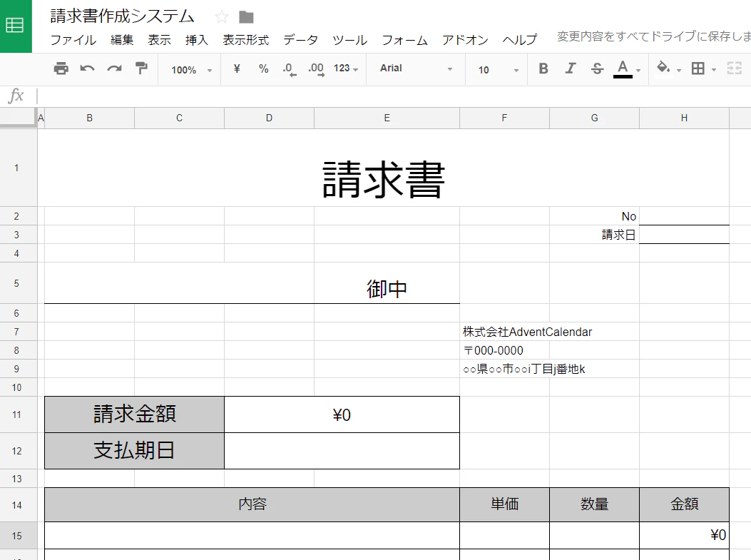Click the document title 請求書作成システム
Screen dimensions: 751x560
tap(122, 16)
